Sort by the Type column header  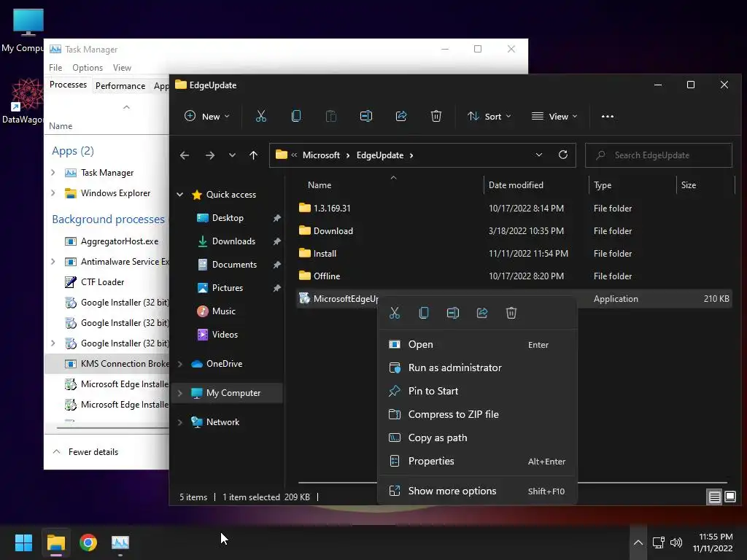coord(632,184)
